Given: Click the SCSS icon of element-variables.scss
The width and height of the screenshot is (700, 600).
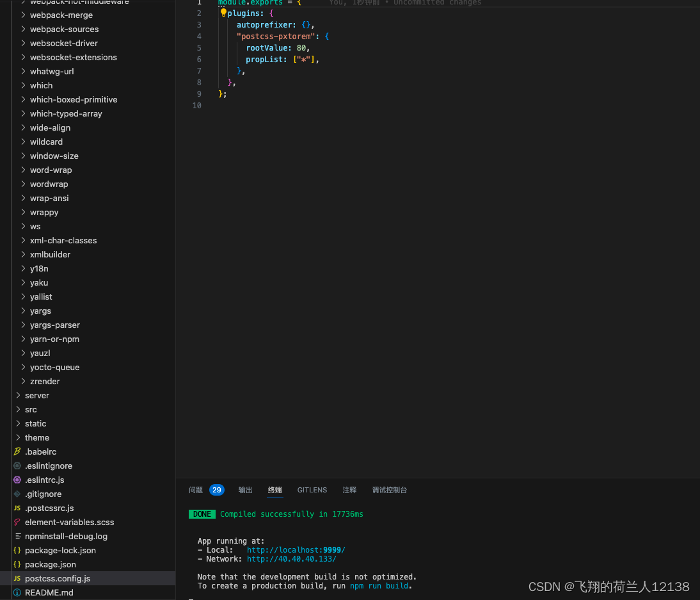Looking at the screenshot, I should point(18,522).
